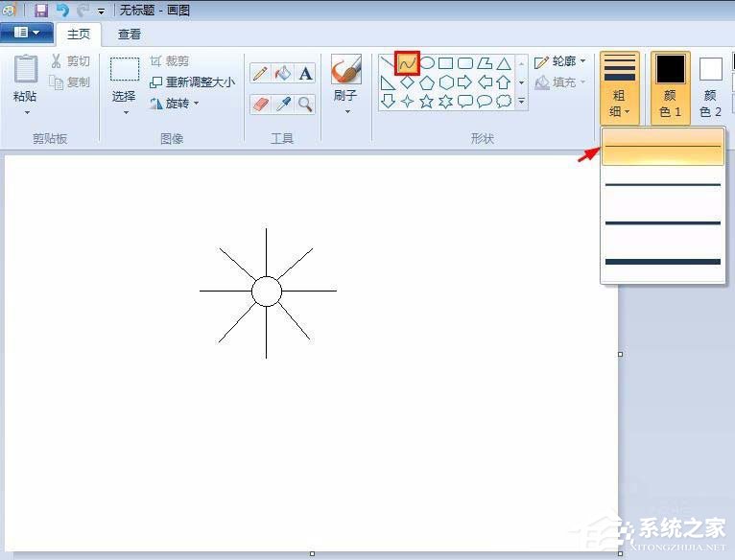Open the 轮廓 outline dropdown

click(x=560, y=61)
